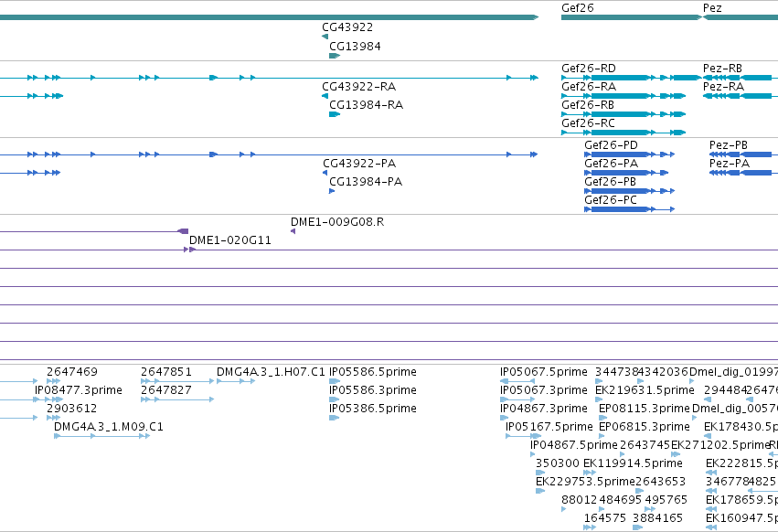Select the EK229753.5prime feature

[539, 491]
